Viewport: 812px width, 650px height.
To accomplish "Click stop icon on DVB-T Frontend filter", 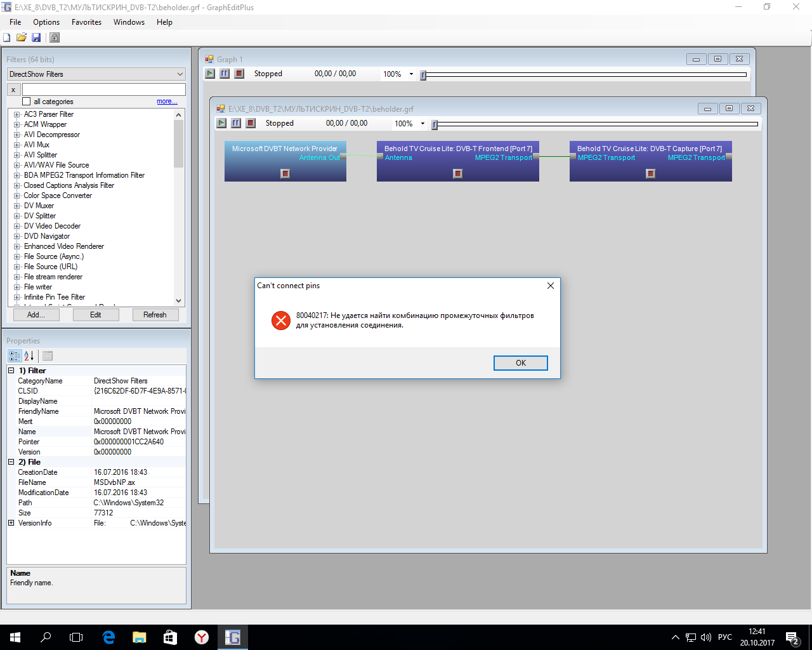I will tap(457, 173).
